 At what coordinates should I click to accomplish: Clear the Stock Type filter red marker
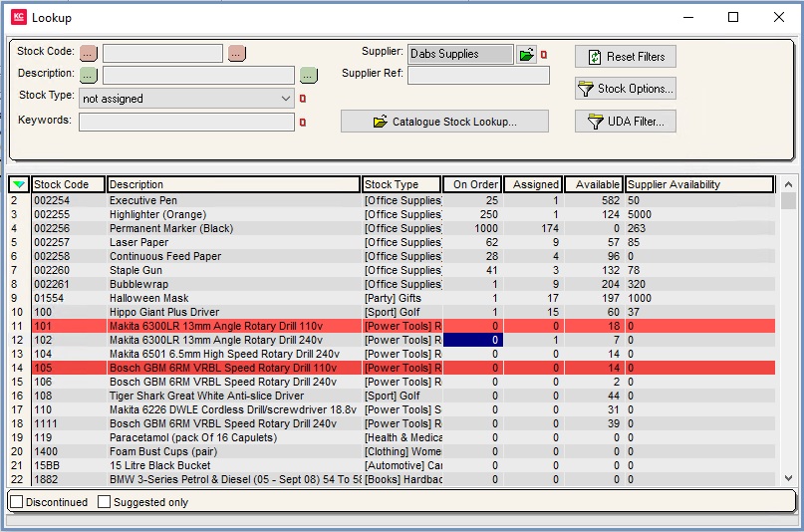click(x=303, y=99)
